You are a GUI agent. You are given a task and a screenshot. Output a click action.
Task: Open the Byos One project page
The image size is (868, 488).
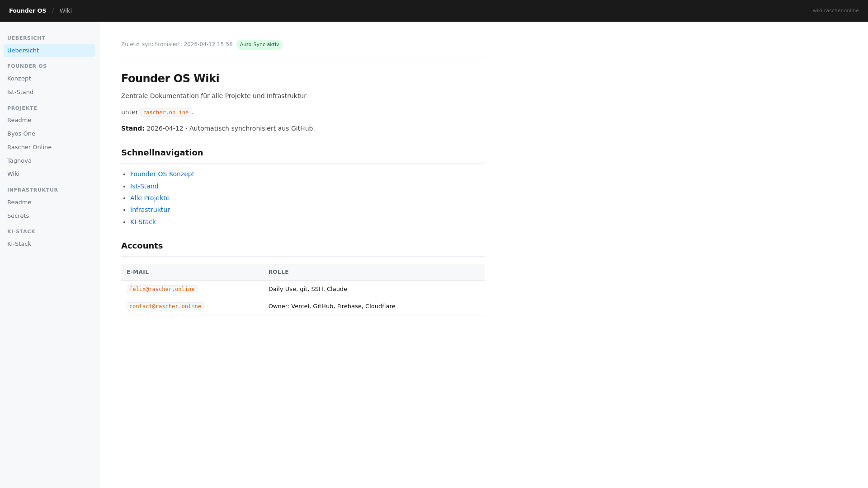point(49,134)
